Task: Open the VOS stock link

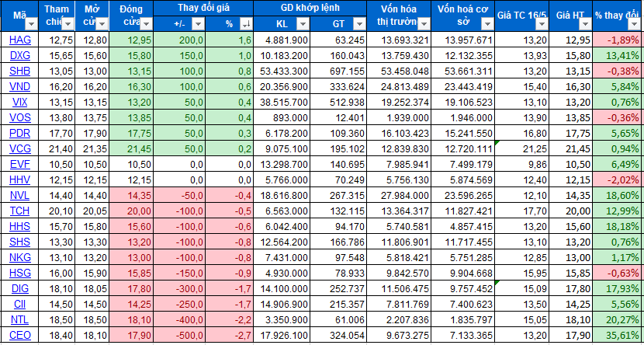Action: [20, 118]
